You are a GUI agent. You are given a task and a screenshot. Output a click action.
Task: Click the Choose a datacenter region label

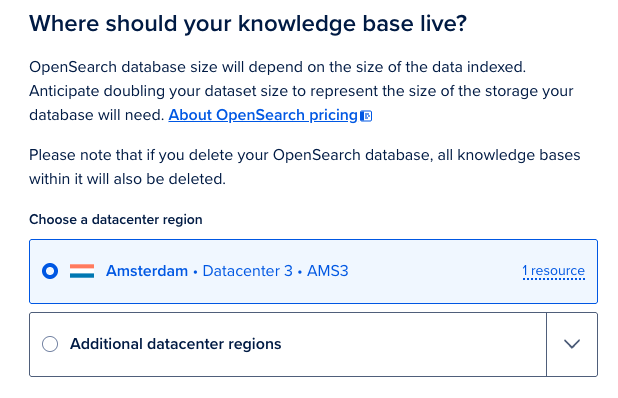[115, 219]
